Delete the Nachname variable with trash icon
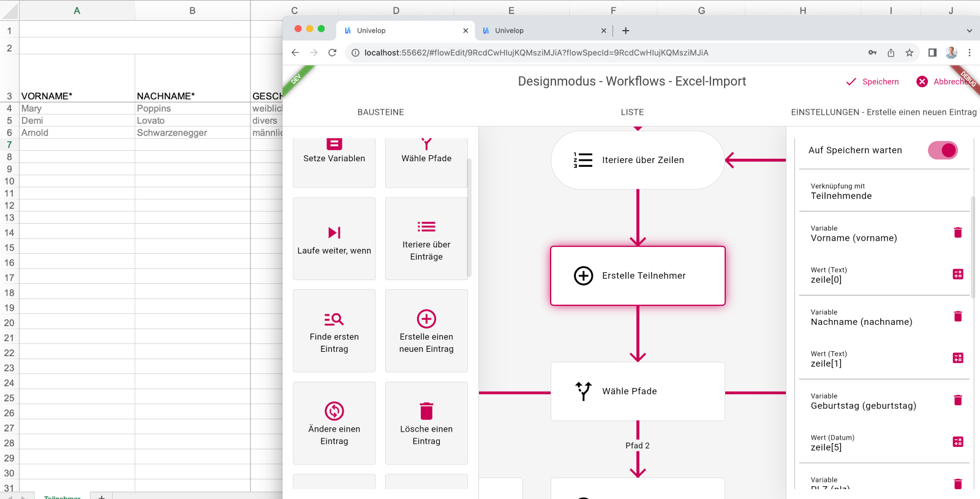980x499 pixels. (x=958, y=316)
